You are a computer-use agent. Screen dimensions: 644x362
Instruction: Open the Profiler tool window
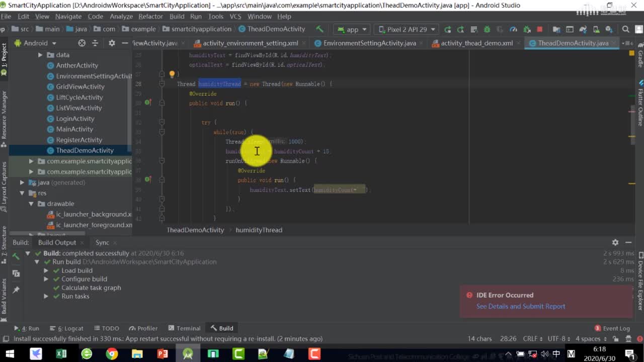click(x=143, y=328)
